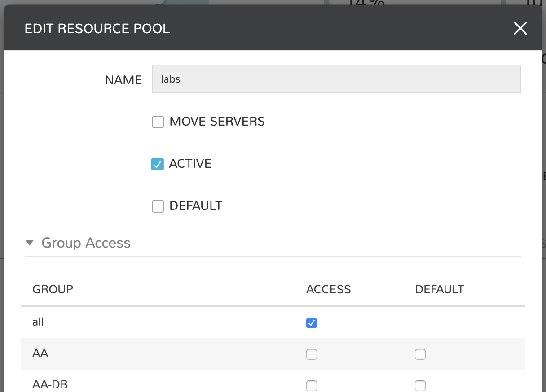
Task: Click the Group Access section label
Action: point(85,243)
